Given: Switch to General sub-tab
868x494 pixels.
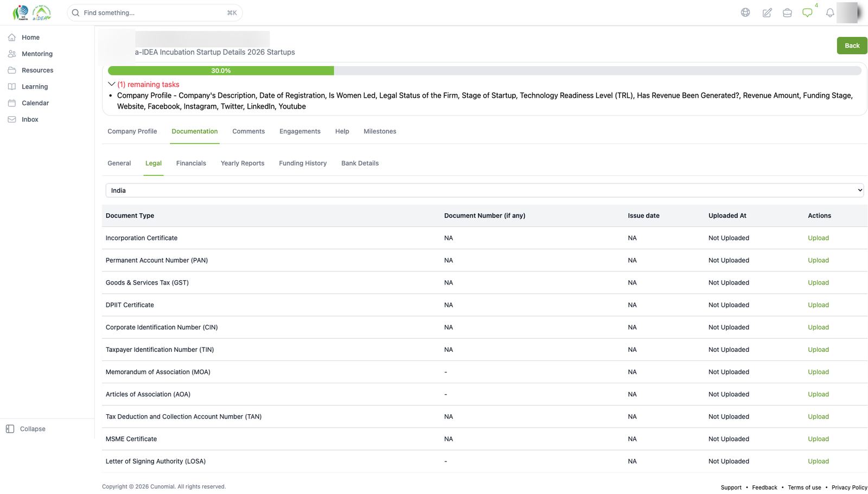Looking at the screenshot, I should click(119, 163).
